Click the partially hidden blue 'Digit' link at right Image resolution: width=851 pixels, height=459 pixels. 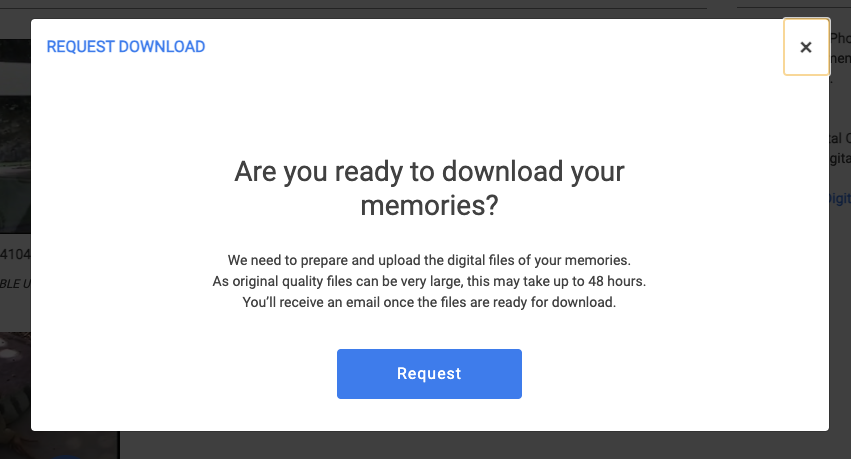click(840, 199)
